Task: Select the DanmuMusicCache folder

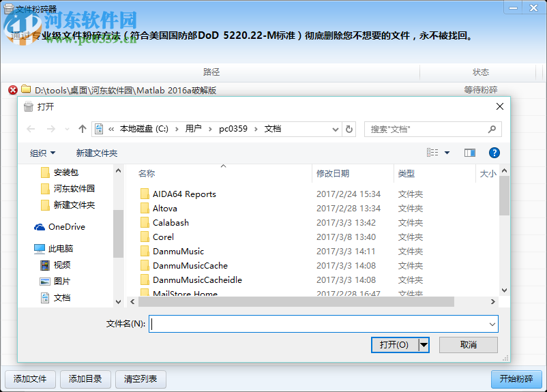Action: coord(190,265)
